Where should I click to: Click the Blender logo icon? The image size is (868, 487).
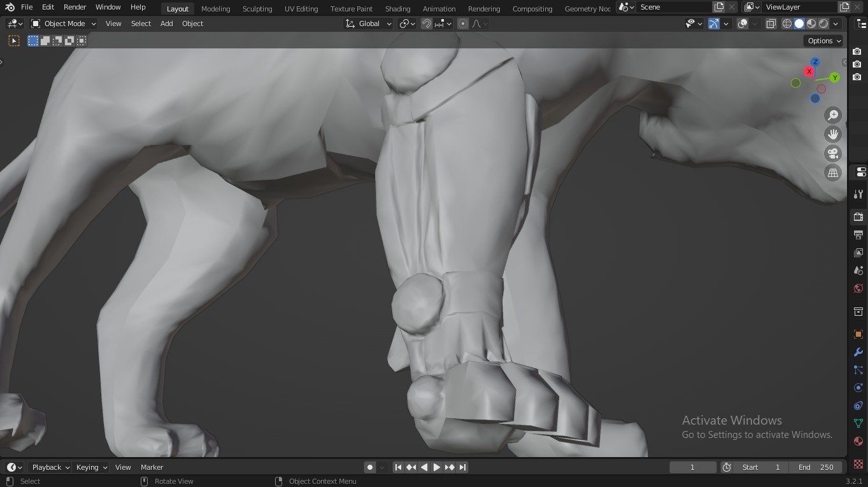click(10, 7)
